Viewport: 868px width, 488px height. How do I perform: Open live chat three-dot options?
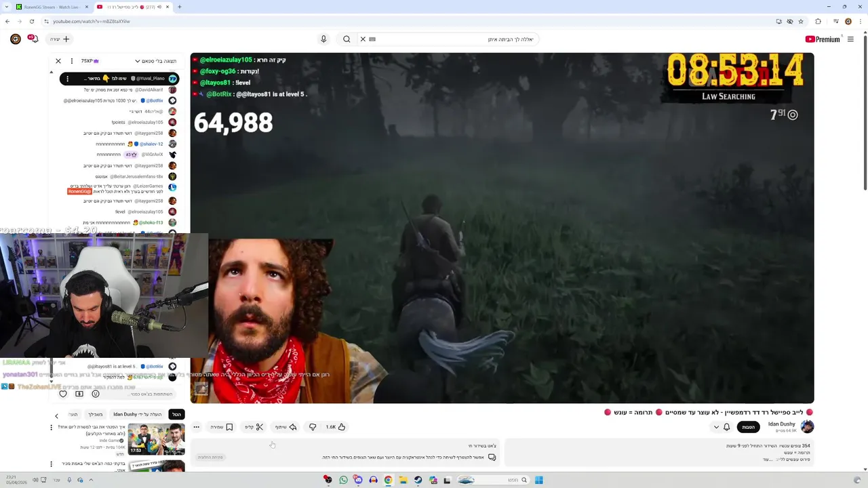72,61
